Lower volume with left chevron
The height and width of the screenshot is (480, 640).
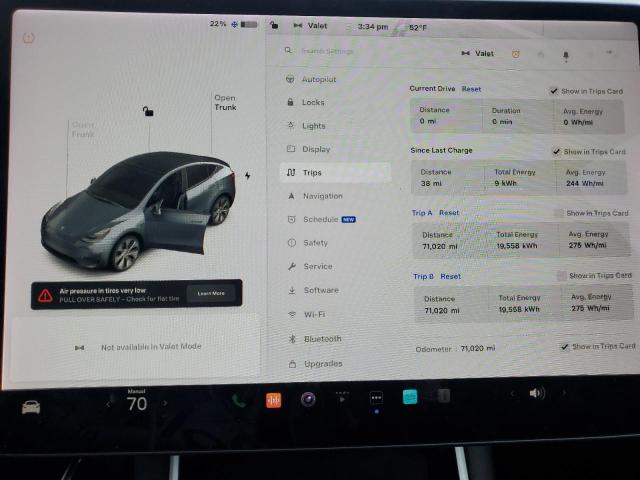pos(512,394)
